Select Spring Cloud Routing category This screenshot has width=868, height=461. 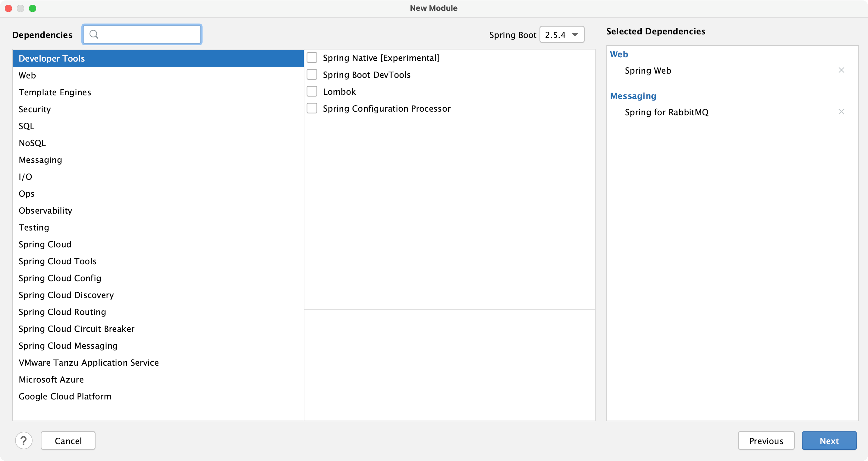pos(158,311)
